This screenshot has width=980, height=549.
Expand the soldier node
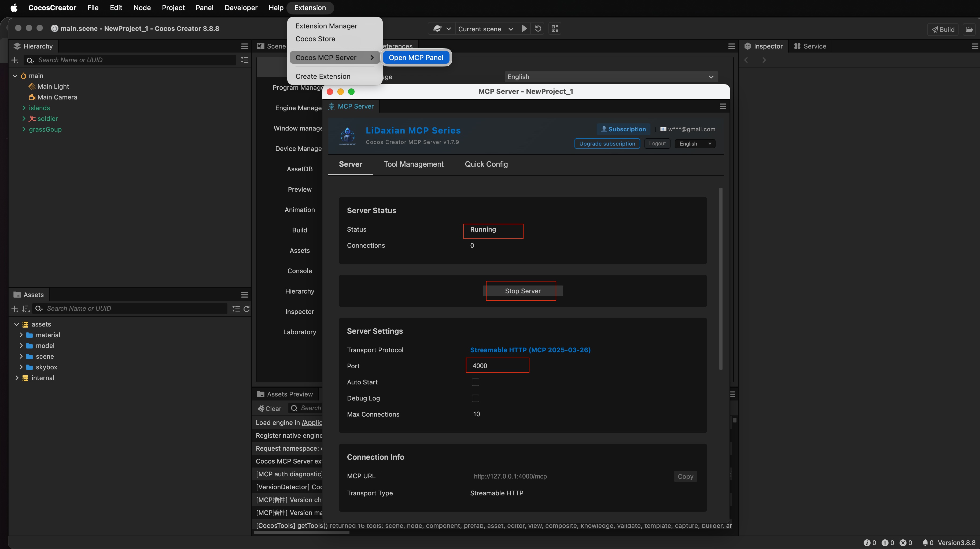coord(24,119)
